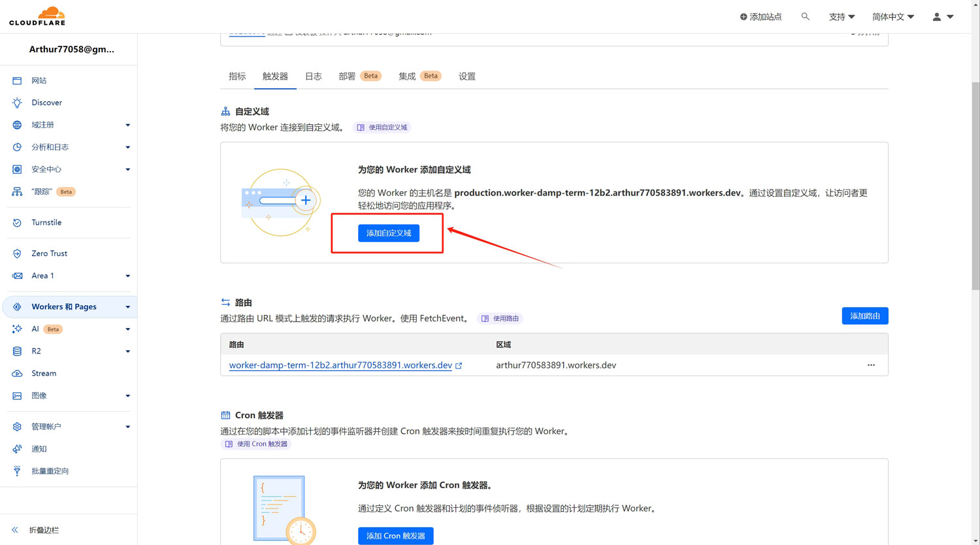Viewport: 980px width, 545px height.
Task: Open the worker-damp-term route link
Action: click(341, 365)
